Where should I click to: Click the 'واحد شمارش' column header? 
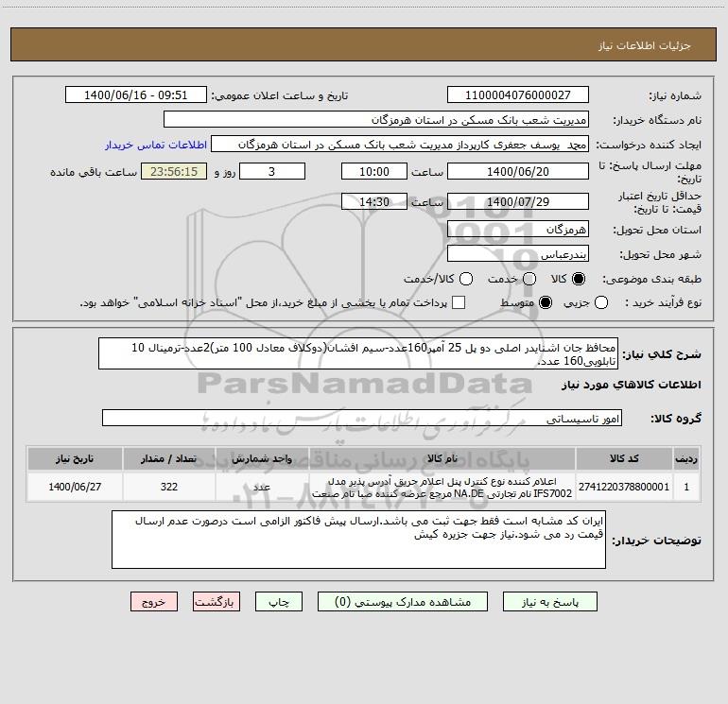coord(262,458)
